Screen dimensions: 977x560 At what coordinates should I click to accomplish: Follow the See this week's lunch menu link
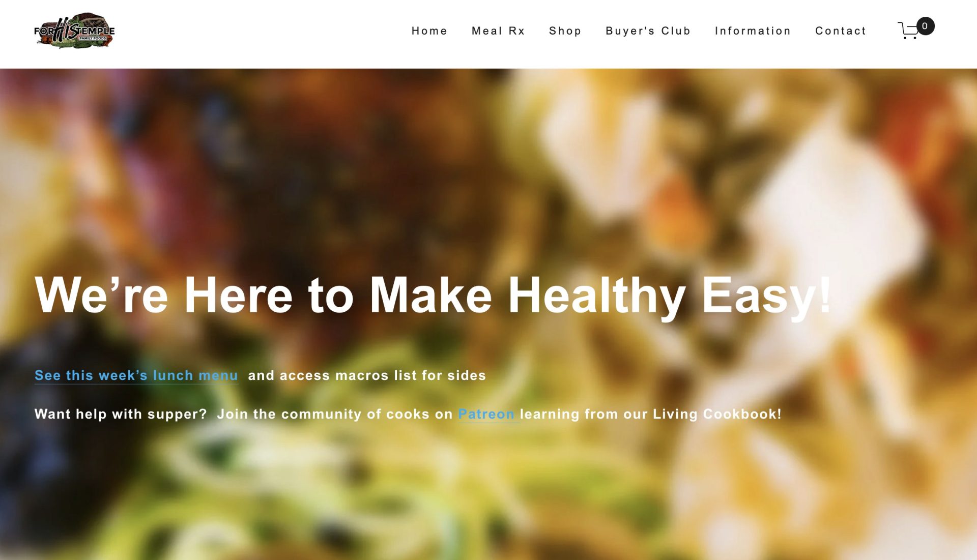tap(136, 375)
